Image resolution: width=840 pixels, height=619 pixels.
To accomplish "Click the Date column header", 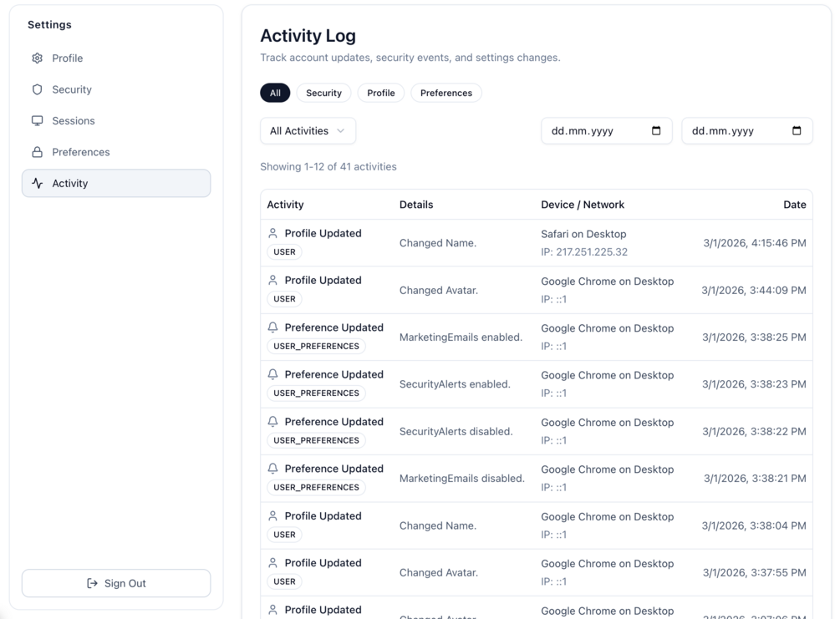I will [795, 205].
